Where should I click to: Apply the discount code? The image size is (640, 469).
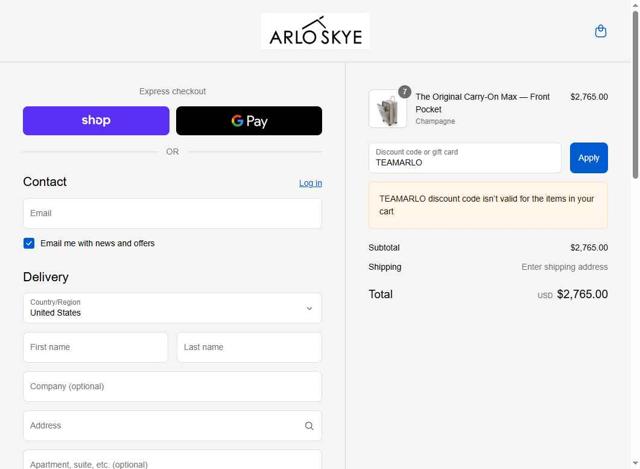click(x=589, y=158)
